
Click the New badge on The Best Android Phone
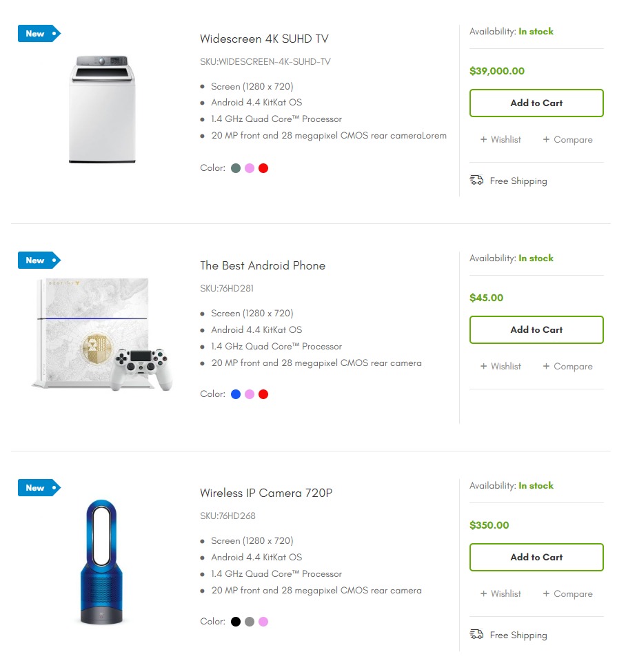coord(38,261)
